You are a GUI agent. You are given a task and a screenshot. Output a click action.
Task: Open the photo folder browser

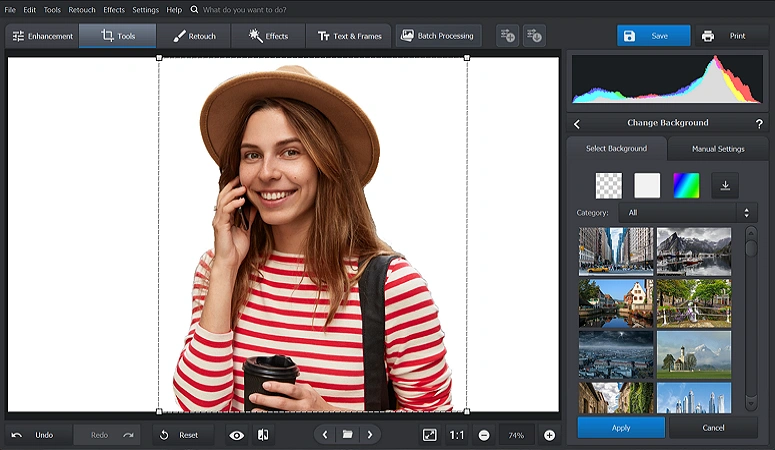pos(347,435)
